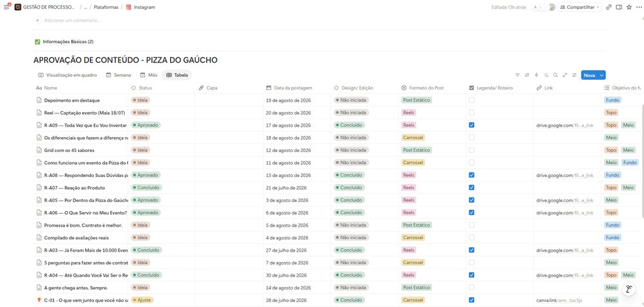Click the Instagram breadcrumb icon

coord(129,7)
